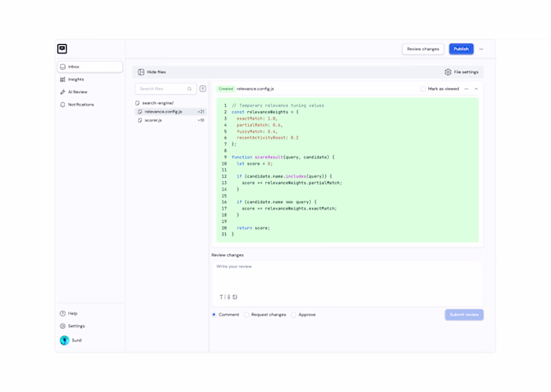Click the Inbox tray icon

coord(62,67)
